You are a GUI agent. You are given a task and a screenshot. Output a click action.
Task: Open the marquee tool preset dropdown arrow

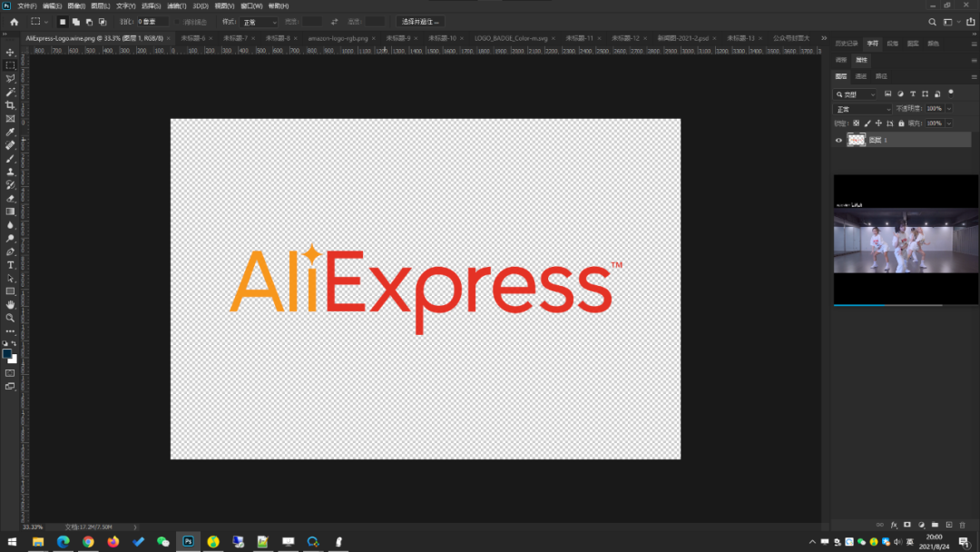pyautogui.click(x=45, y=22)
